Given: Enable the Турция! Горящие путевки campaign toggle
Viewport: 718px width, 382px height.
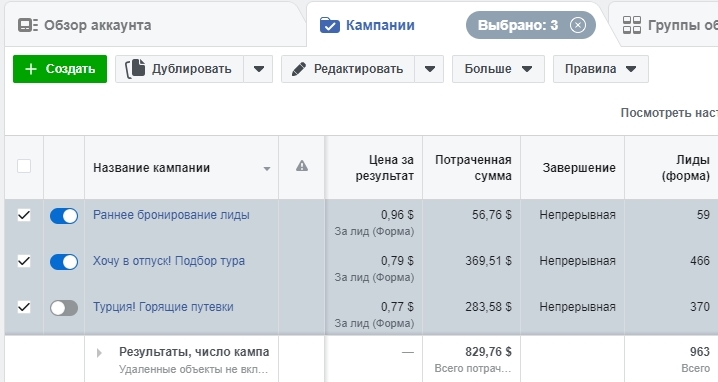Looking at the screenshot, I should (64, 308).
